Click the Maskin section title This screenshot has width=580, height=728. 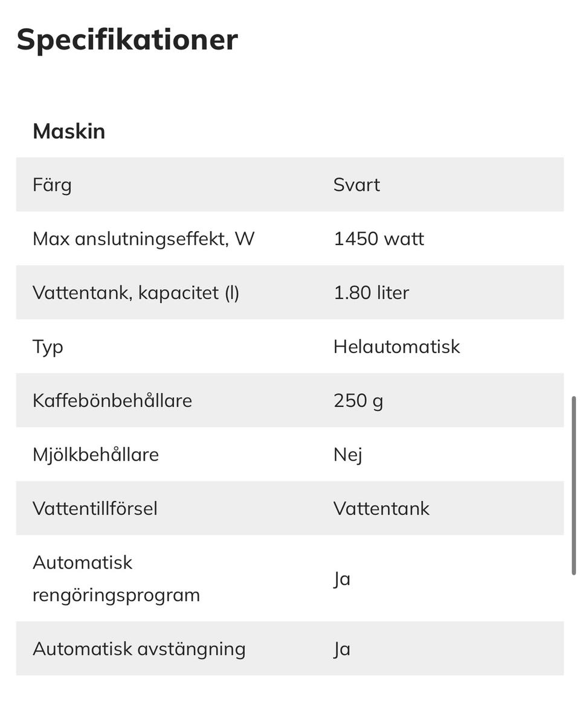[x=69, y=131]
